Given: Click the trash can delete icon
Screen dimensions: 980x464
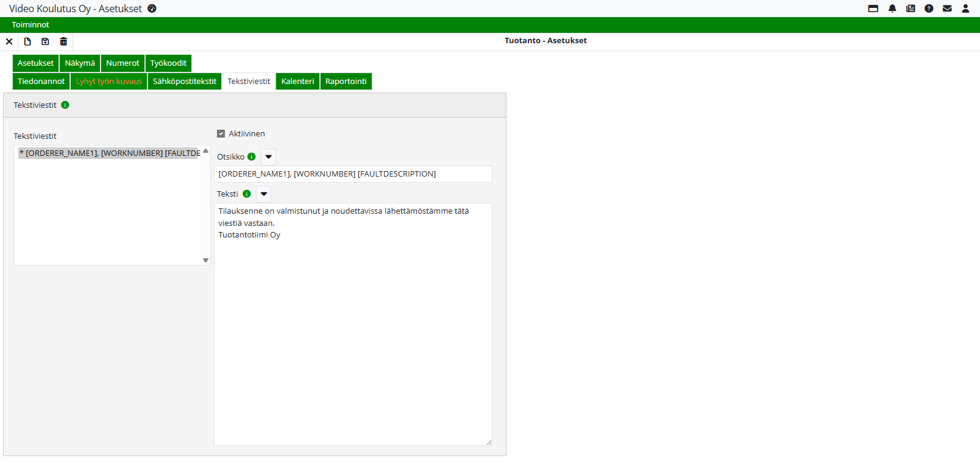Looking at the screenshot, I should pyautogui.click(x=63, y=41).
